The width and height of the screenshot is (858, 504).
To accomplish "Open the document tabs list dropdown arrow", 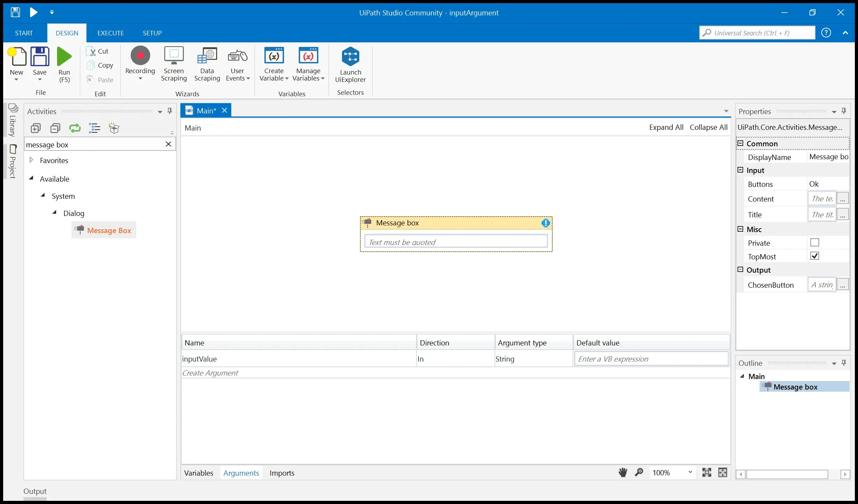I will coord(726,111).
